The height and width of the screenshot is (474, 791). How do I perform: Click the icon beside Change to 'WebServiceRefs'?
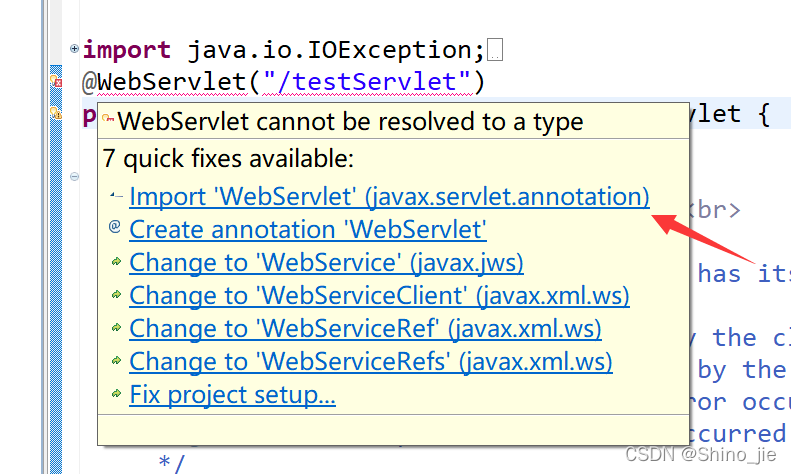coord(115,361)
